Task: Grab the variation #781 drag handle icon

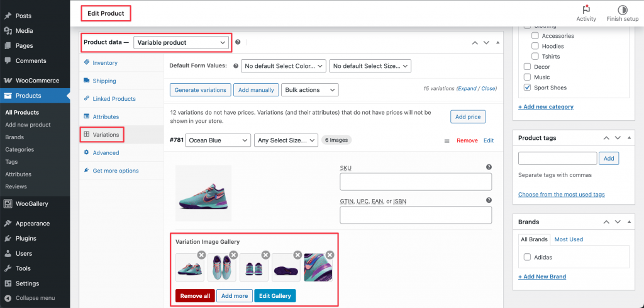Action: point(447,141)
